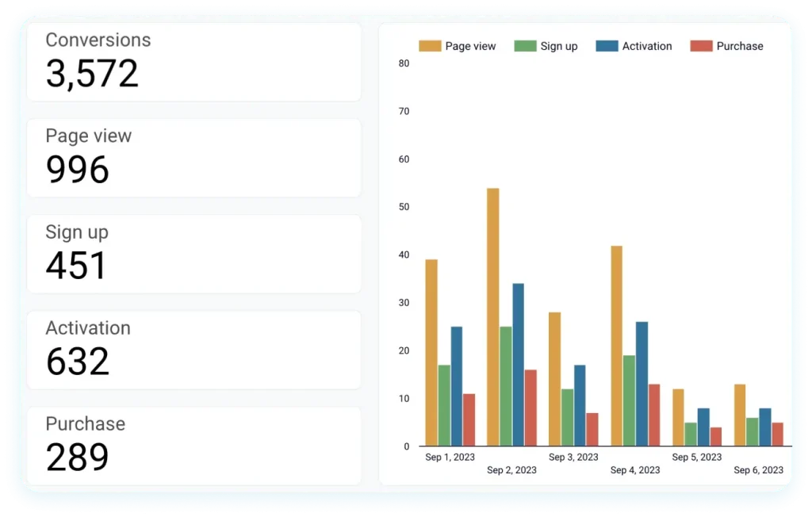This screenshot has width=812, height=517.
Task: Click the Sep 5 Activation bar
Action: (x=703, y=427)
